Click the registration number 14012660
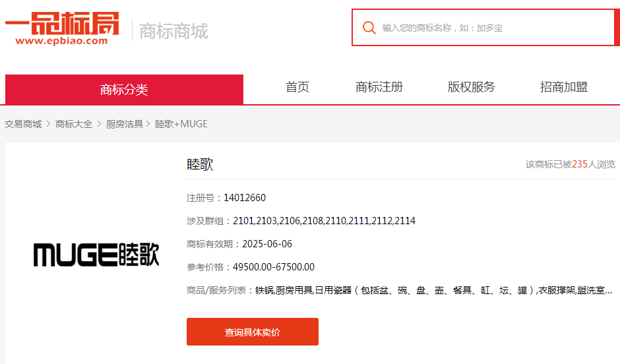 click(x=245, y=198)
